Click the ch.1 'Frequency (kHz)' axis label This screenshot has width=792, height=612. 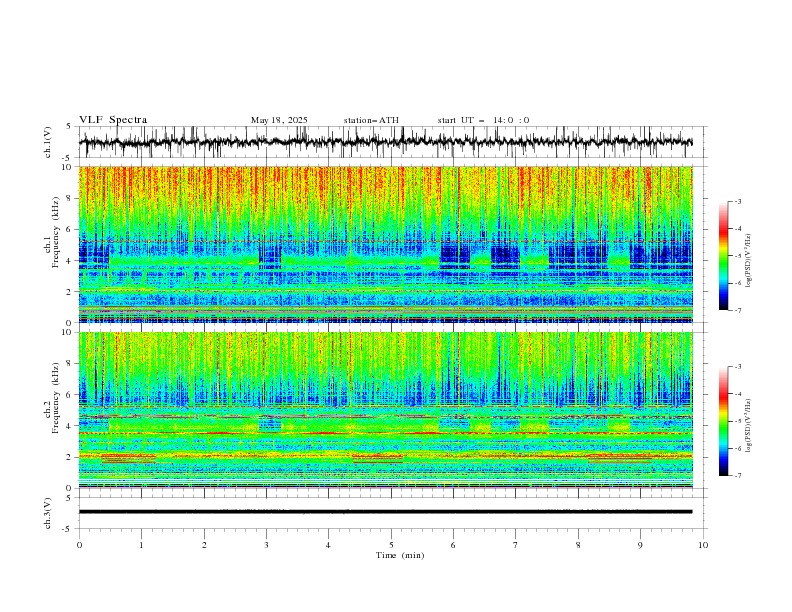pos(55,232)
